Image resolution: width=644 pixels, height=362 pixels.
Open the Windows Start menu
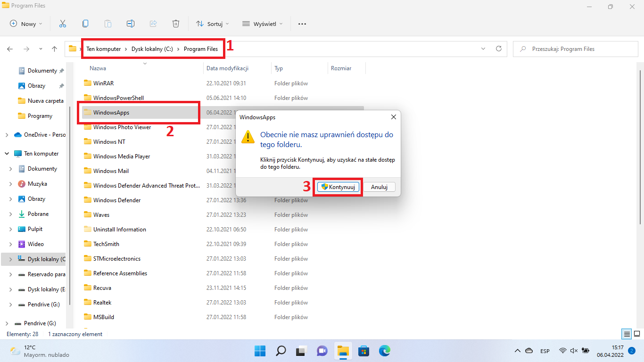[x=260, y=351]
